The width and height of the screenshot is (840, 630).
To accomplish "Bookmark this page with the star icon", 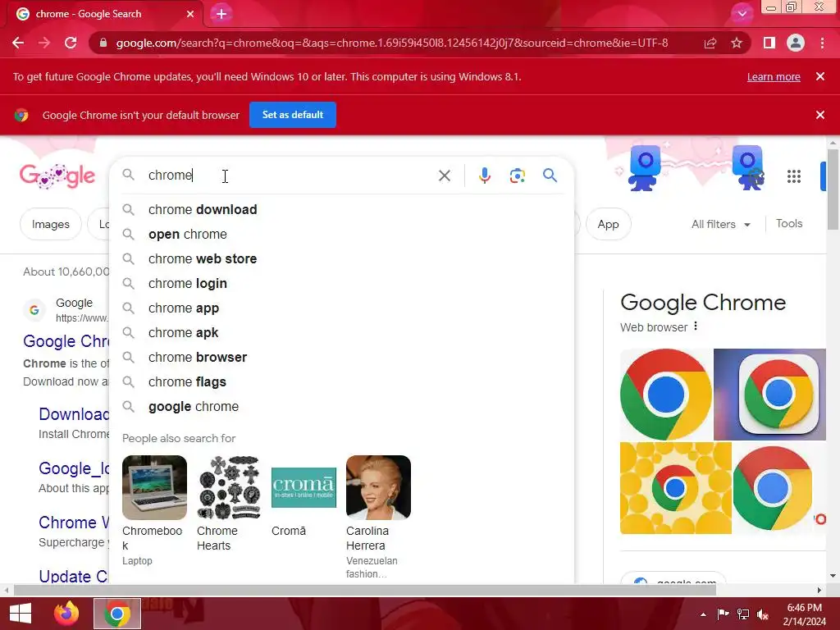I will click(737, 43).
